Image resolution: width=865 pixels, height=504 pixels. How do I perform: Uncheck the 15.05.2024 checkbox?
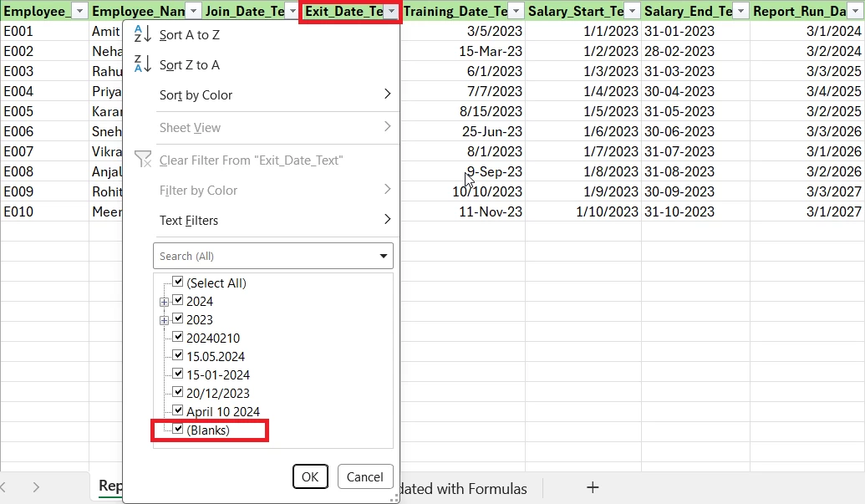pos(178,356)
